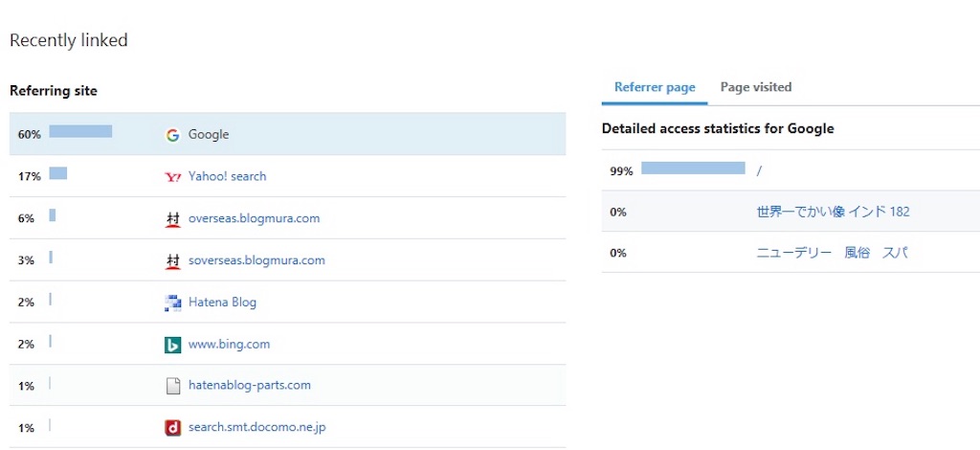Open the ニューデリー 風俗 スパ link
Screen dimensions: 980x450
coord(832,253)
